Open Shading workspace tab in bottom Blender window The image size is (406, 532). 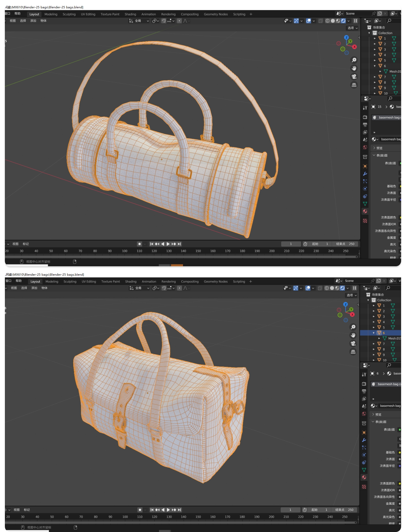131,282
